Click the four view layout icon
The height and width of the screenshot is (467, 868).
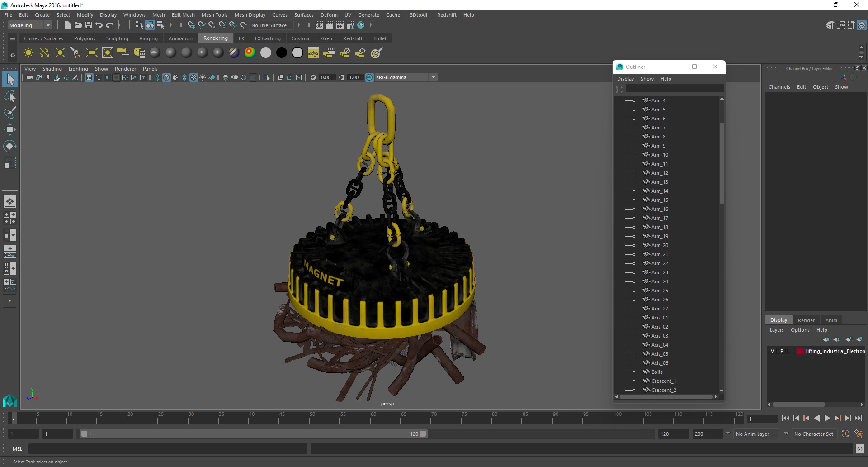(10, 218)
